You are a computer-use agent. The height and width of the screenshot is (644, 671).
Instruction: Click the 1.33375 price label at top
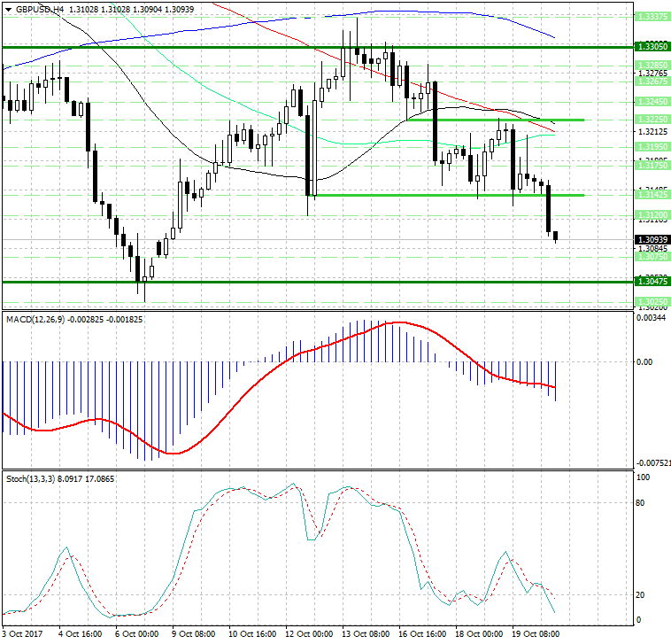[x=652, y=16]
